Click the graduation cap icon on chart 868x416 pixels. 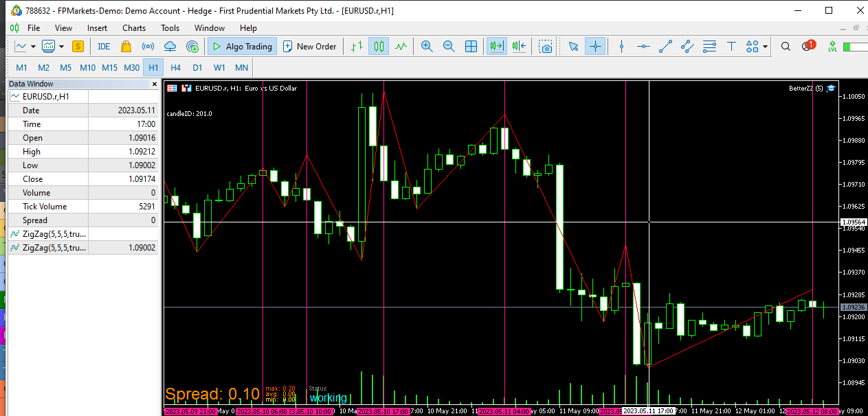click(x=830, y=88)
